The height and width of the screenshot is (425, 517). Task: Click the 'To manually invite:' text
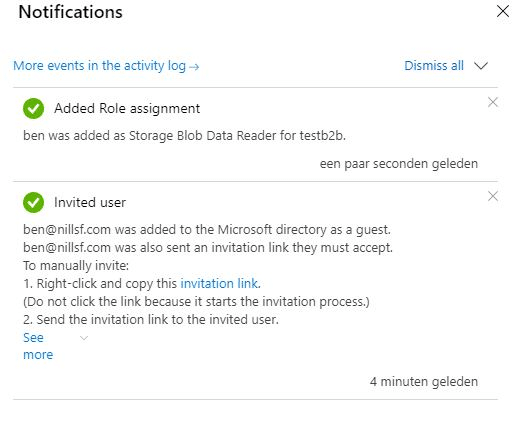pyautogui.click(x=76, y=266)
